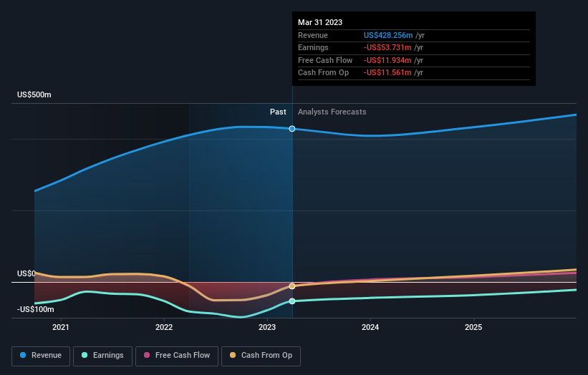Click the Past label
The image size is (588, 375).
(278, 112)
